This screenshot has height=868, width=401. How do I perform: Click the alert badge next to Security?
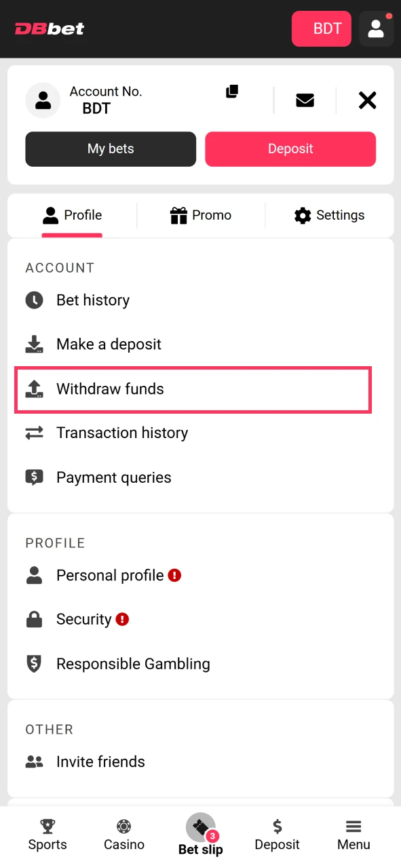click(x=122, y=618)
